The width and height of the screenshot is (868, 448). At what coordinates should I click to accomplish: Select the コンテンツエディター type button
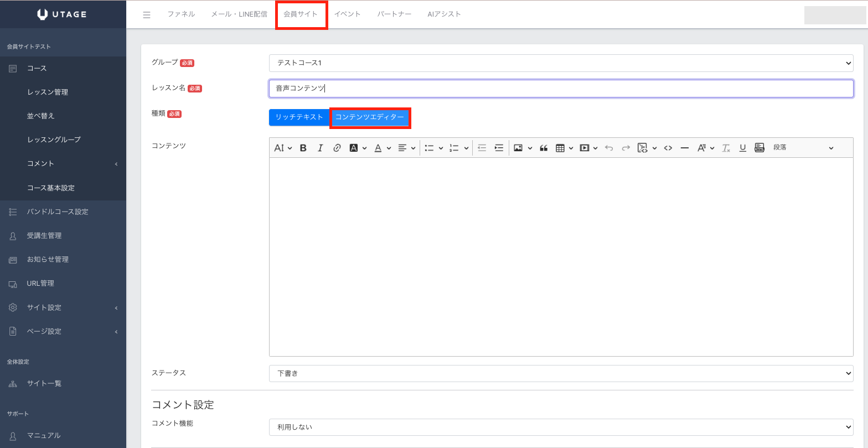[370, 117]
